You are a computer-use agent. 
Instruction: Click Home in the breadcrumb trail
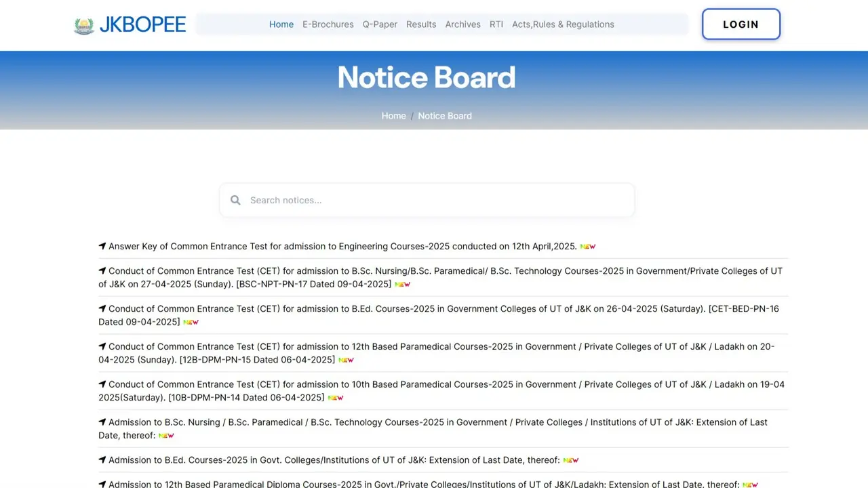393,115
